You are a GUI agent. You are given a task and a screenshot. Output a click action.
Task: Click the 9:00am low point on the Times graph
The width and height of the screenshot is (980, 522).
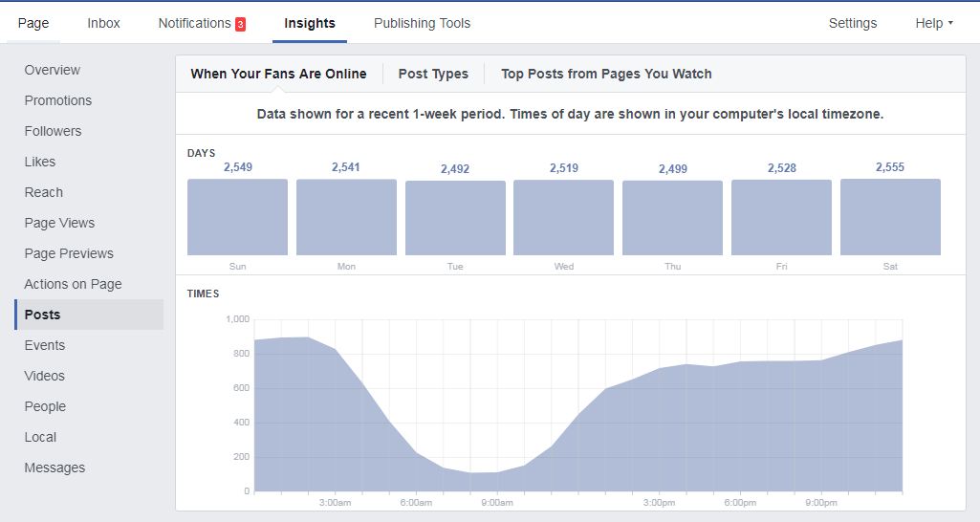497,472
